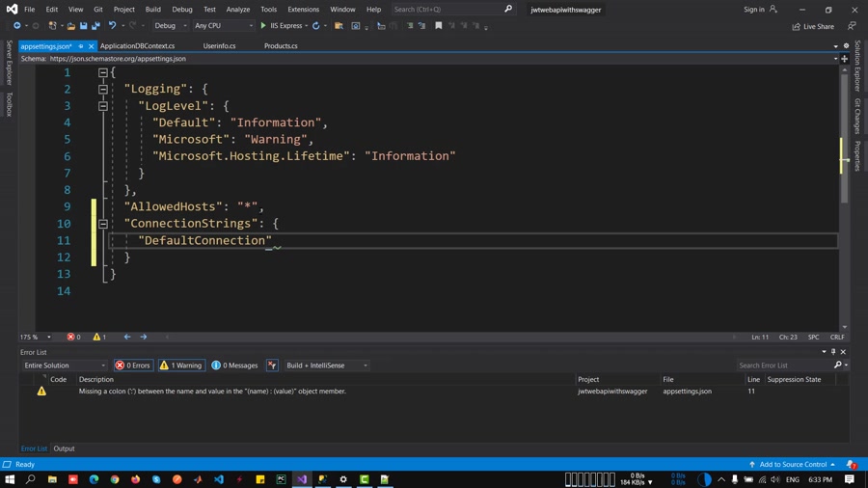Screen dimensions: 868x488
Task: Click the editor settings gear icon above the tabs
Action: click(846, 46)
